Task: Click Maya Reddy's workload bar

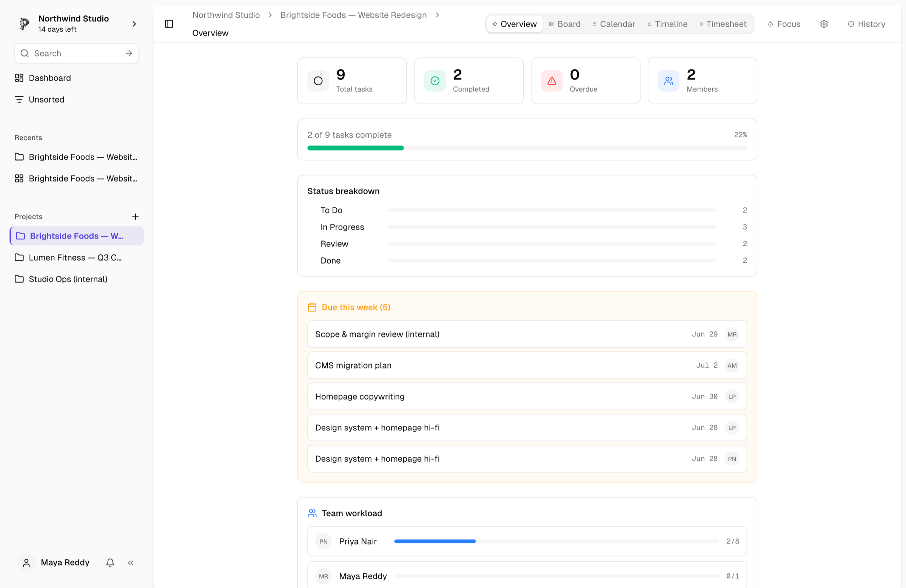Action: tap(556, 576)
